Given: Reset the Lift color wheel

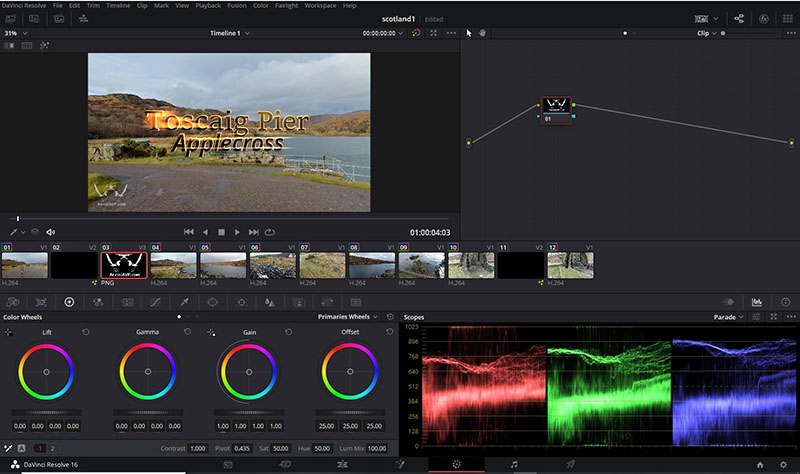Looking at the screenshot, I should 85,331.
